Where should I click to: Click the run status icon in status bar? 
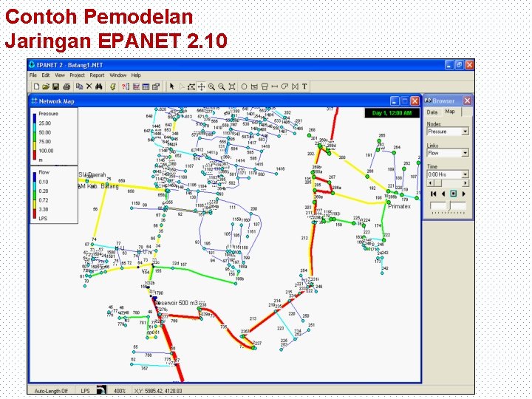(x=101, y=390)
